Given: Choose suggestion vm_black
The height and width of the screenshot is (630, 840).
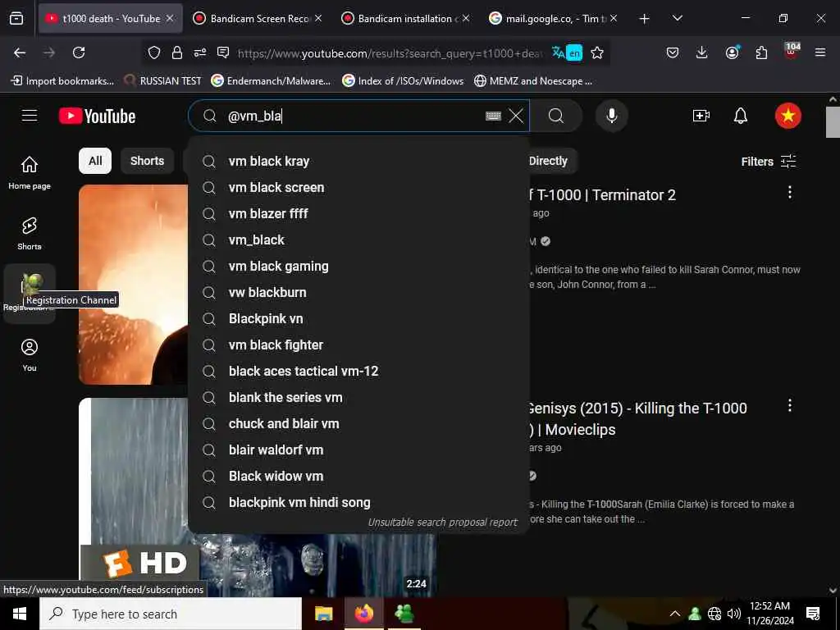Looking at the screenshot, I should tap(359, 240).
